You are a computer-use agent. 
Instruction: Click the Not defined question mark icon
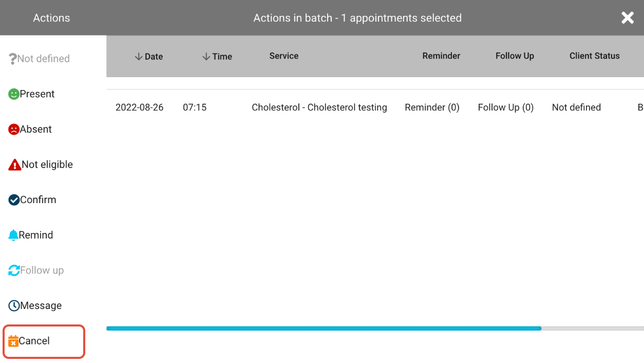(13, 59)
